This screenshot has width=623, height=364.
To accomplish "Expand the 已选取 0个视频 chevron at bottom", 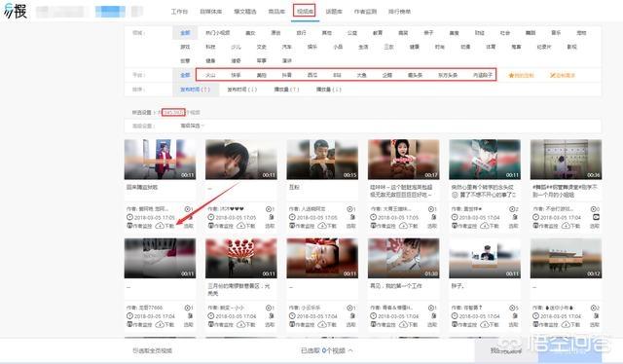I will click(350, 350).
